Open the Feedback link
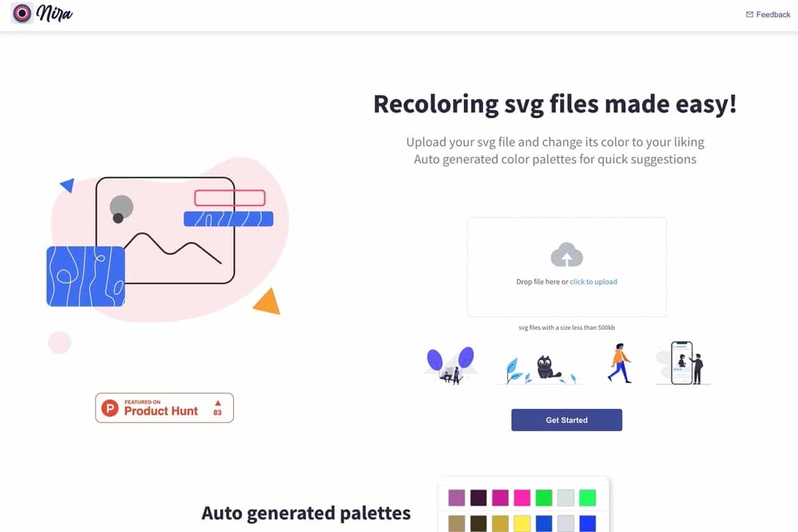This screenshot has width=798, height=532. [768, 14]
